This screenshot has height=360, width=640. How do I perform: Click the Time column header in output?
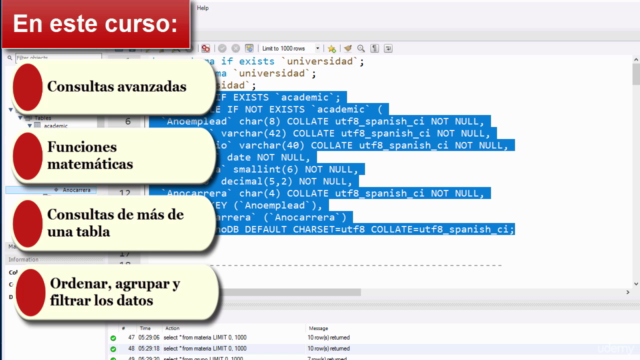tap(145, 328)
